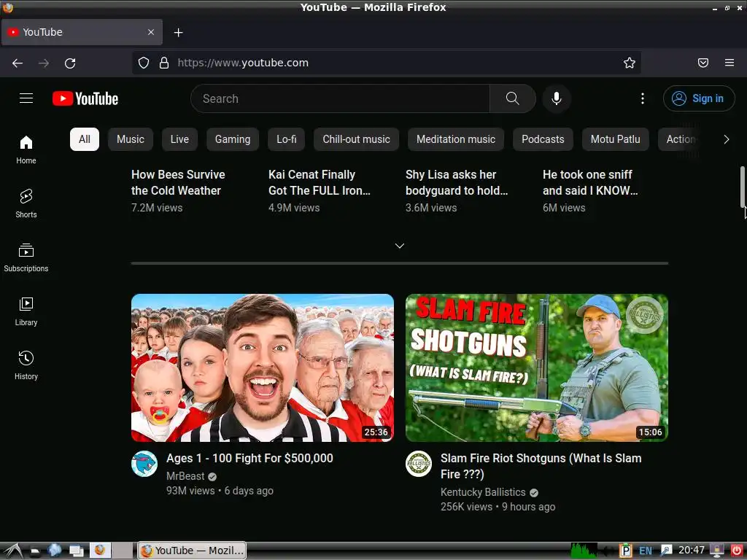Open 'How Bees Survive the Cold Weather' short
The height and width of the screenshot is (560, 747).
coord(178,182)
